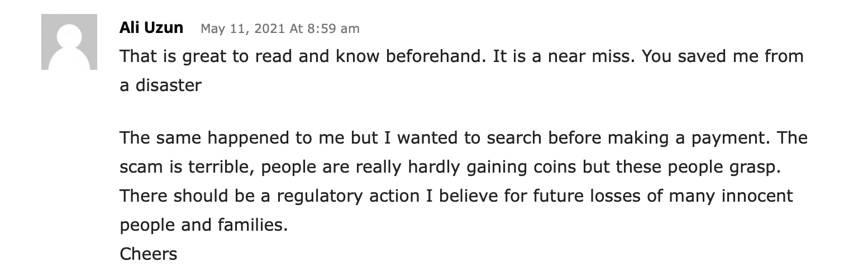The height and width of the screenshot is (276, 868).
Task: Click the line starting "There should be"
Action: (456, 196)
